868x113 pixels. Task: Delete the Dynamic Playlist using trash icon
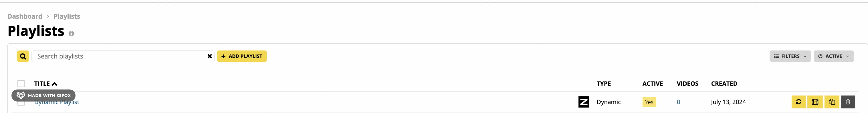tap(848, 102)
